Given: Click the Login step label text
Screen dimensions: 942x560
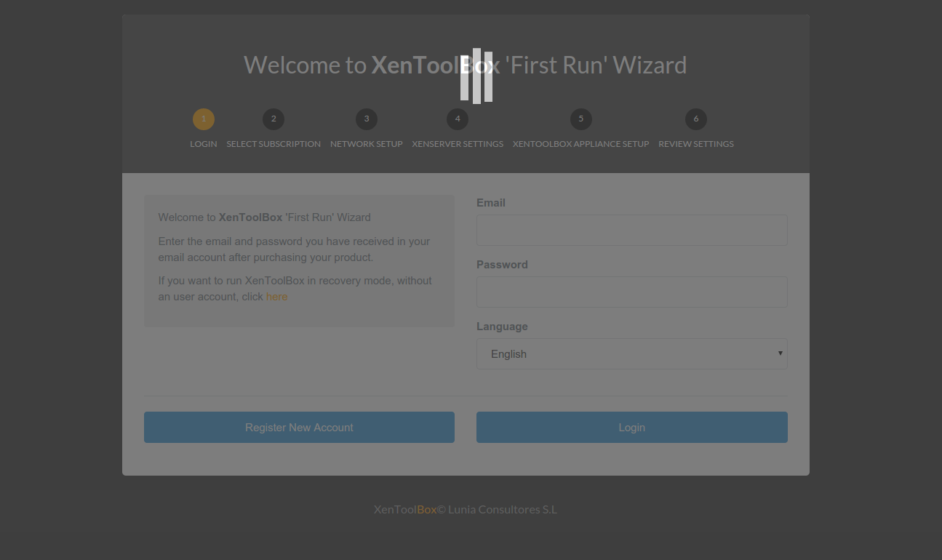Looking at the screenshot, I should click(x=204, y=144).
